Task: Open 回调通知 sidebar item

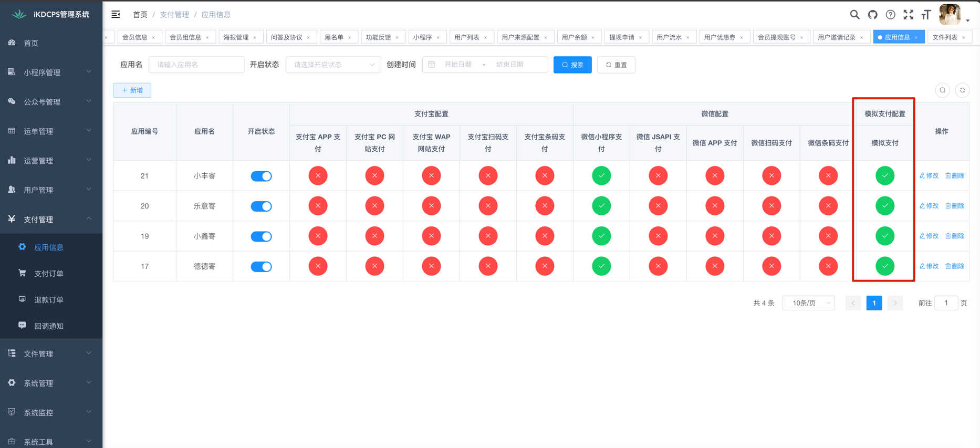Action: (x=51, y=326)
